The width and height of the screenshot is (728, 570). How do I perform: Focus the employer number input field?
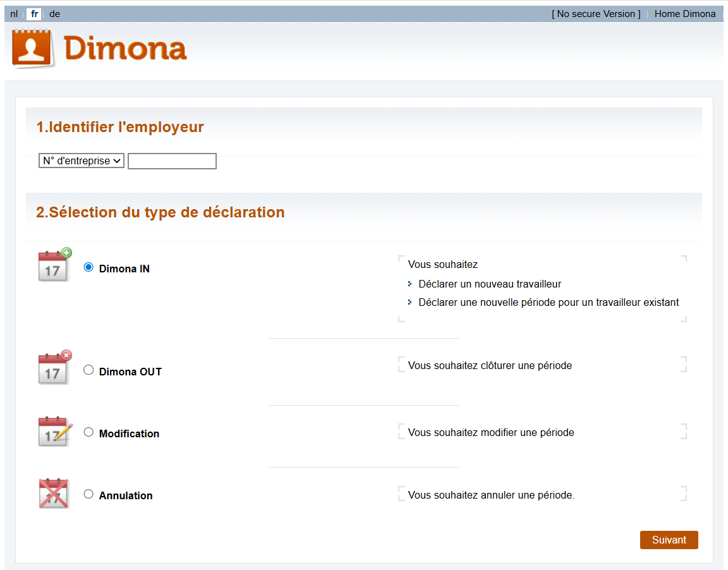point(172,161)
